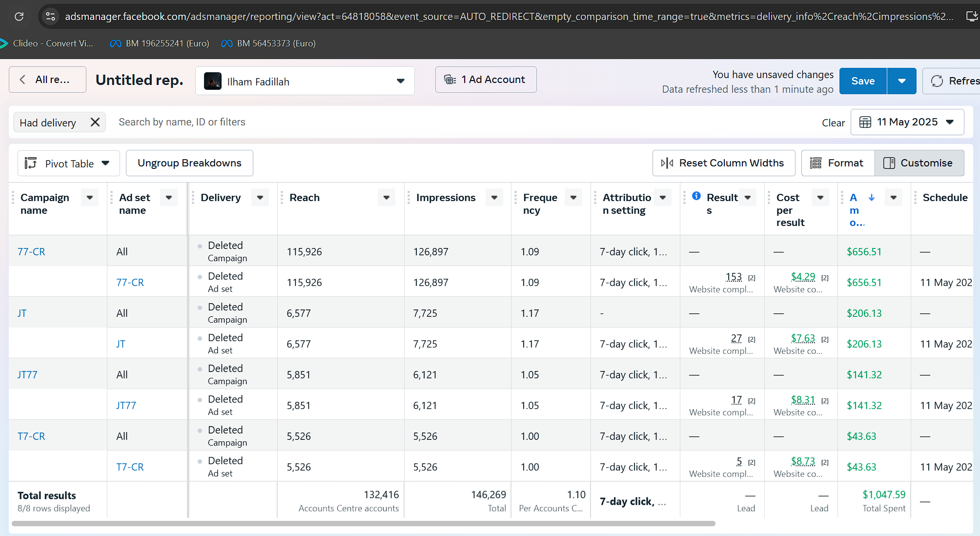Viewport: 980px width, 536px height.
Task: Open the Reach column menu arrow
Action: pyautogui.click(x=386, y=198)
